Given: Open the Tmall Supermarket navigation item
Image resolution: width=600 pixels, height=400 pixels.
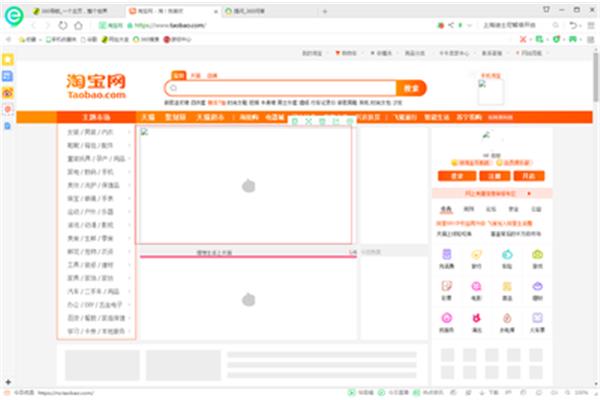Looking at the screenshot, I should pos(210,117).
